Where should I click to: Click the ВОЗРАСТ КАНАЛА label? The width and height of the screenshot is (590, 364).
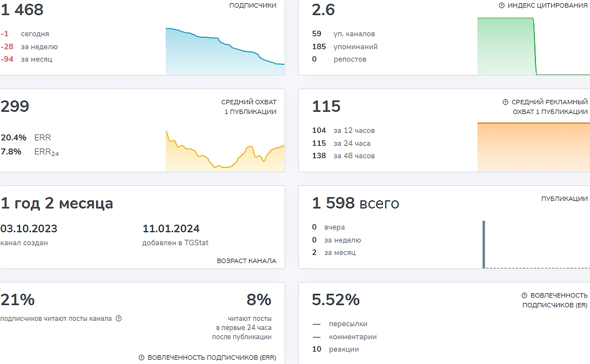pyautogui.click(x=246, y=261)
